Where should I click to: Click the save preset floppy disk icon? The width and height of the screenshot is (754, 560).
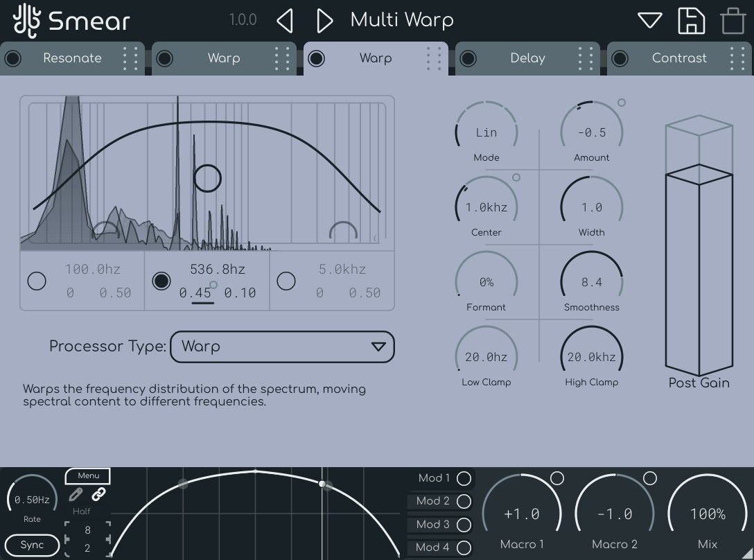[690, 21]
